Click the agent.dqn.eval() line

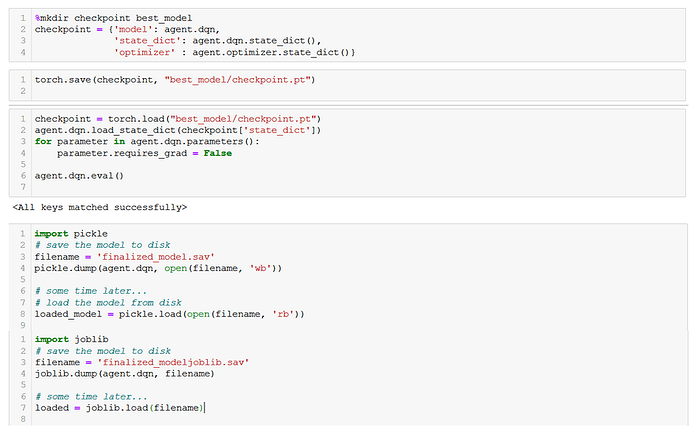point(79,176)
